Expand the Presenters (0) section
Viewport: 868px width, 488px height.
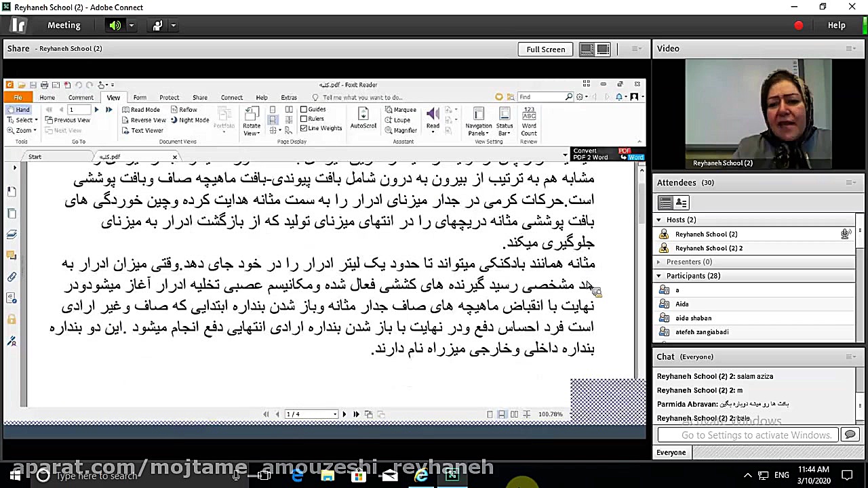(x=658, y=262)
